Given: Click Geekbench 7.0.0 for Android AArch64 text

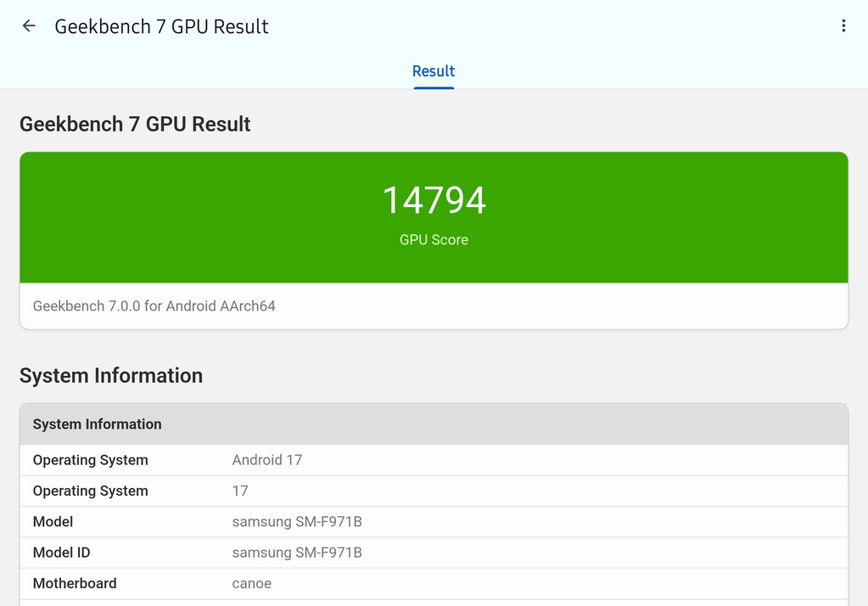Looking at the screenshot, I should [154, 306].
